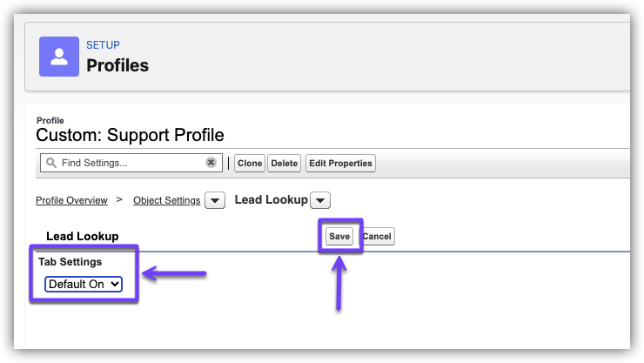
Task: Click the SETUP label in the header
Action: point(103,45)
